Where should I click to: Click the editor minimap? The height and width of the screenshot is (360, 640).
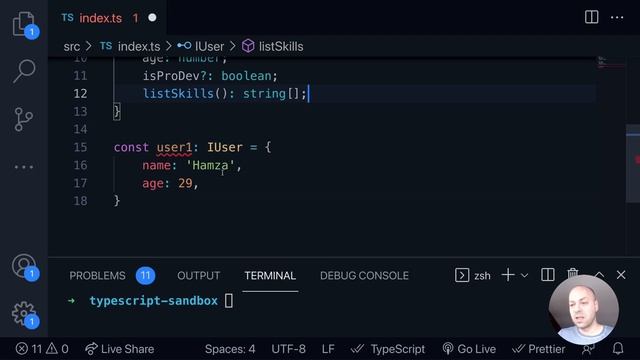click(x=611, y=63)
